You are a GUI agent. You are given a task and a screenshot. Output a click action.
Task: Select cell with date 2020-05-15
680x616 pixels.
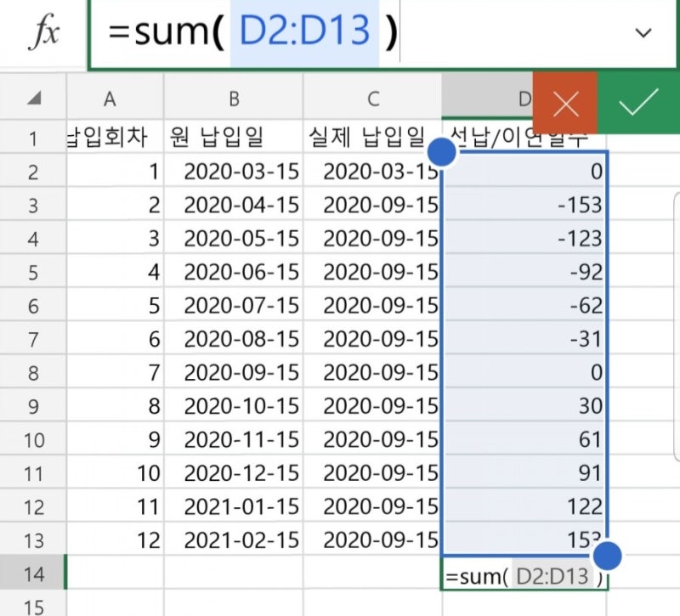(x=234, y=239)
